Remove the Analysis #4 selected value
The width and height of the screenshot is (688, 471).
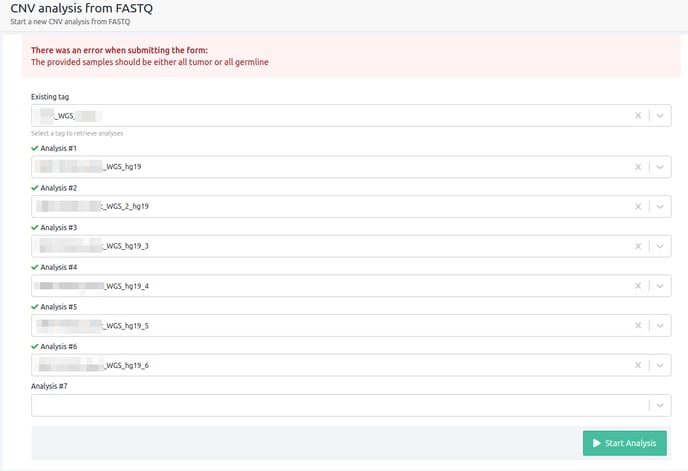tap(638, 286)
